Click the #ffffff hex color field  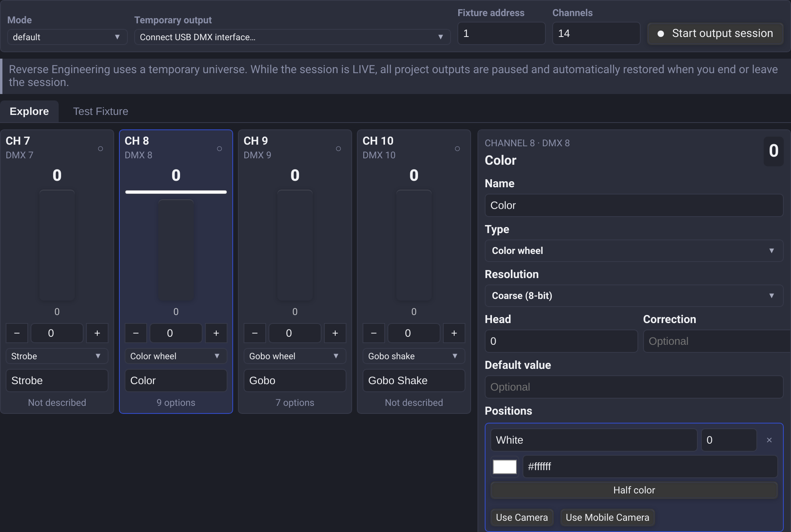coord(650,467)
